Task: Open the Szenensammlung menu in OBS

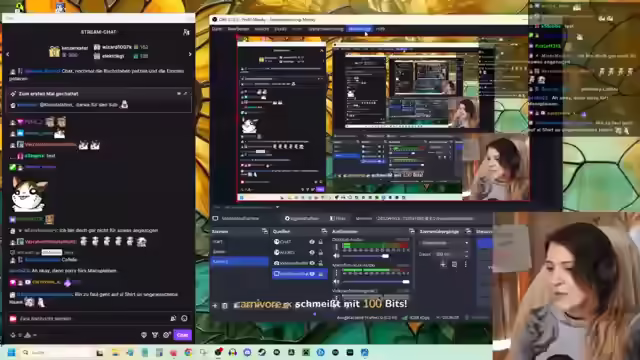Action: click(x=326, y=29)
